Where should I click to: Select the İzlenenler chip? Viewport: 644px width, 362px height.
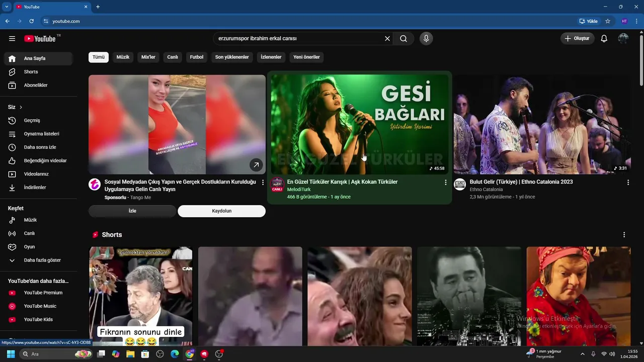click(x=271, y=57)
